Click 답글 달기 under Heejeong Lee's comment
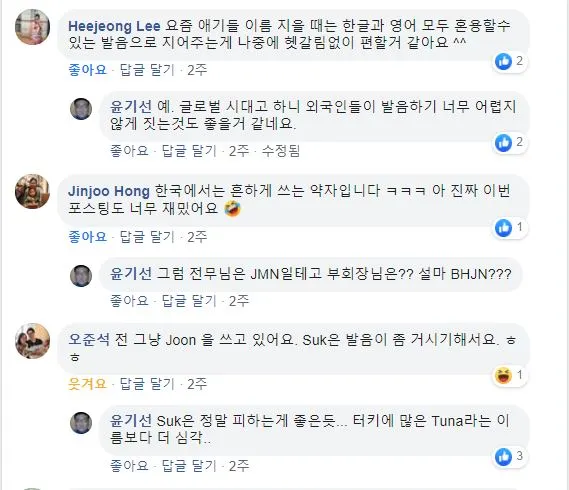Viewport: 569px width, 490px height. [x=147, y=70]
